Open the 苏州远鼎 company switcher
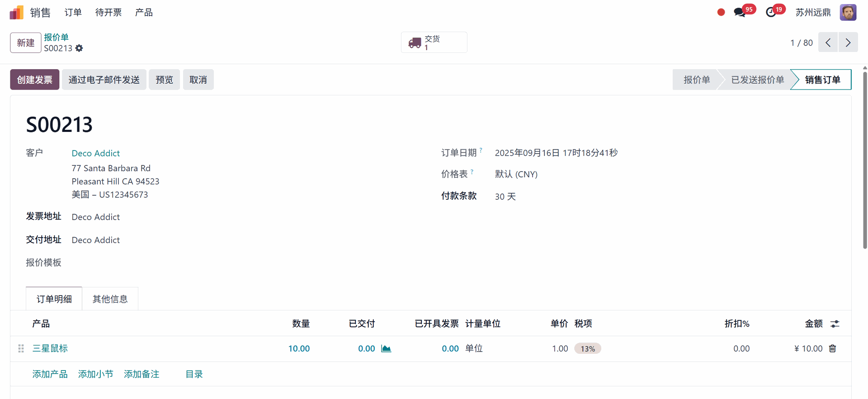 click(x=813, y=13)
